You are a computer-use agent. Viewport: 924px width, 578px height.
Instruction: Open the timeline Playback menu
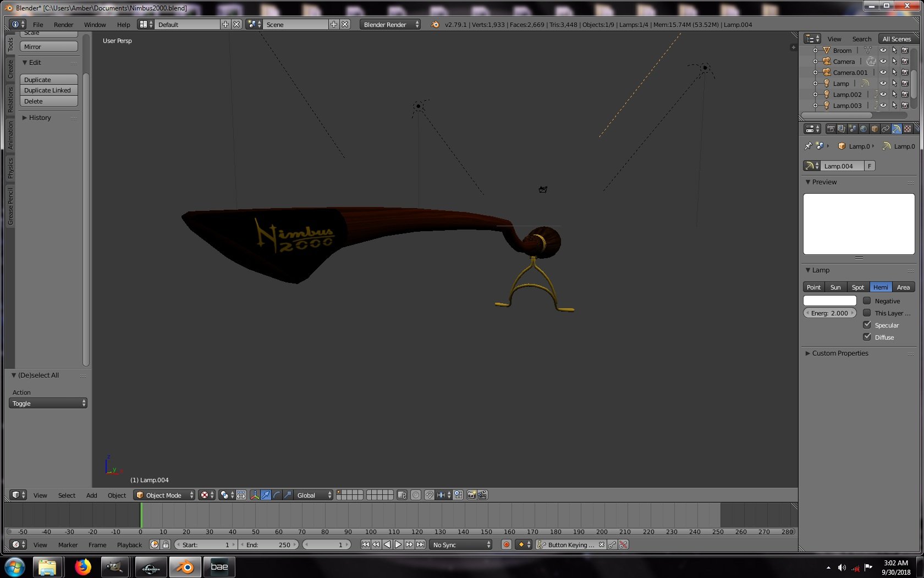point(129,544)
